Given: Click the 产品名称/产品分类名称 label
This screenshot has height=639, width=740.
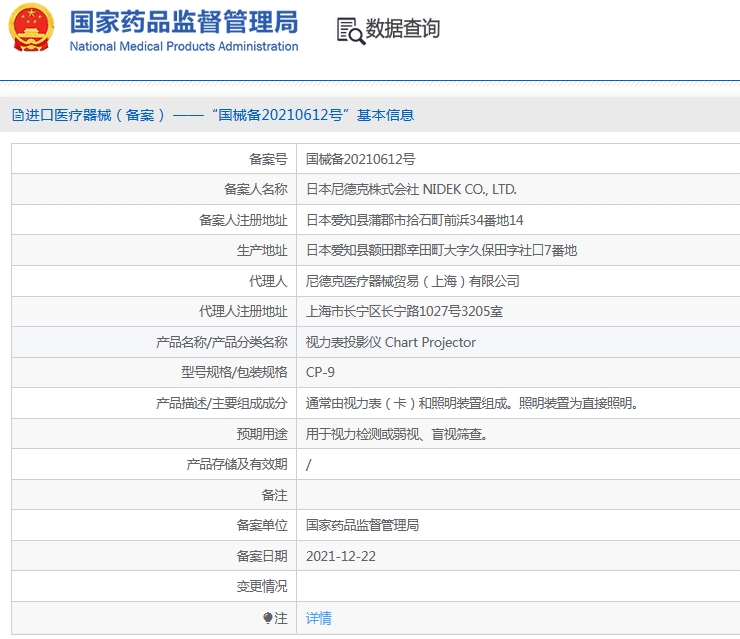Looking at the screenshot, I should 221,342.
